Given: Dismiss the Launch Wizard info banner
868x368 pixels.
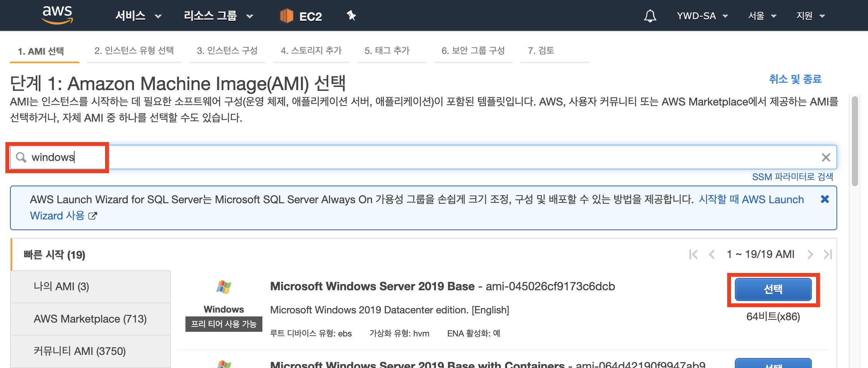Looking at the screenshot, I should click(x=825, y=199).
